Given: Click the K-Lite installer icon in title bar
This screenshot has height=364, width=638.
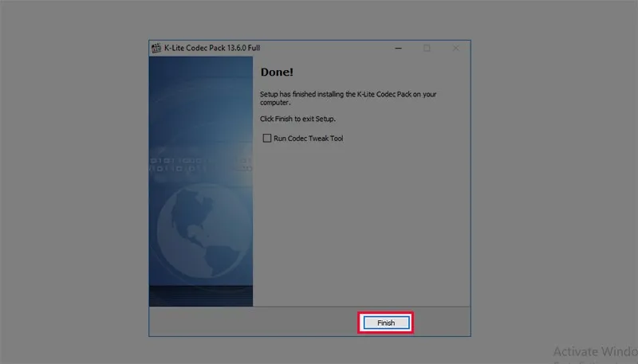Looking at the screenshot, I should click(156, 49).
